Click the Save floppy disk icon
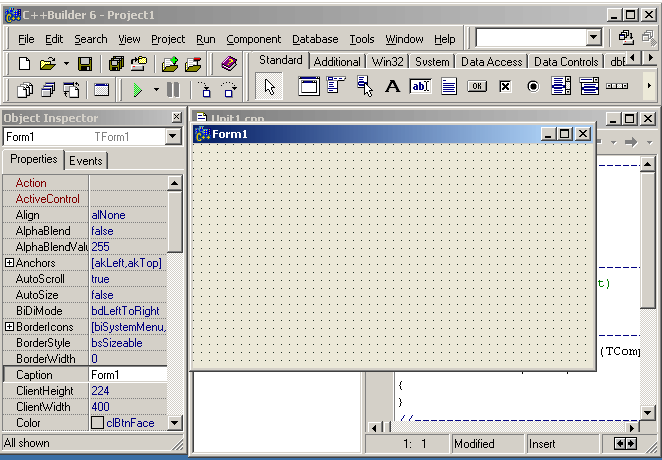This screenshot has width=662, height=460. click(x=85, y=64)
